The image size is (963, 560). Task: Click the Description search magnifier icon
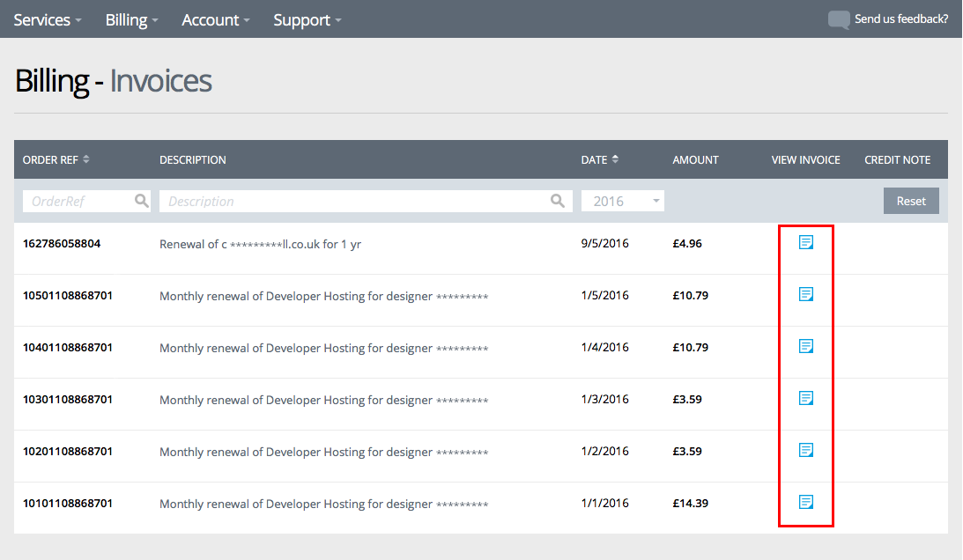558,201
